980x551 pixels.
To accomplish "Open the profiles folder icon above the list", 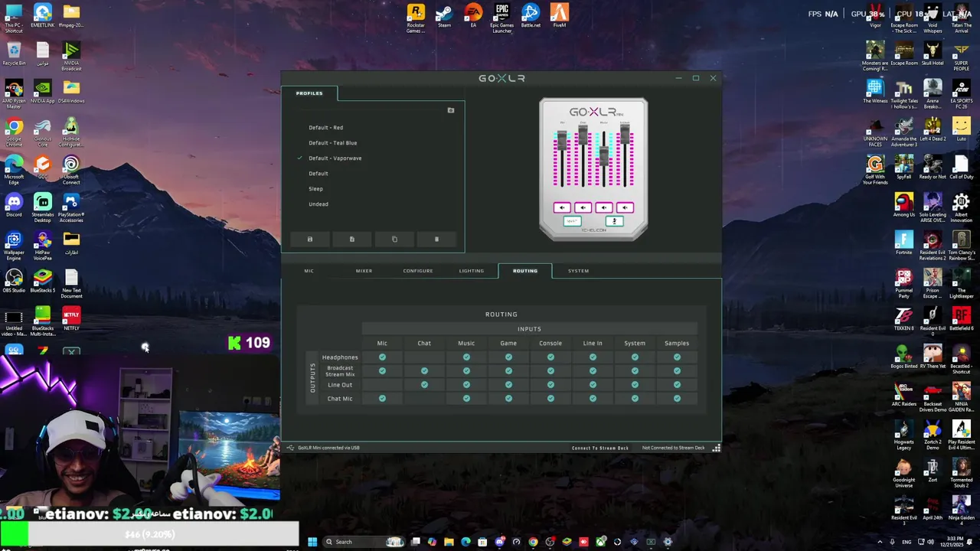I will (x=451, y=110).
